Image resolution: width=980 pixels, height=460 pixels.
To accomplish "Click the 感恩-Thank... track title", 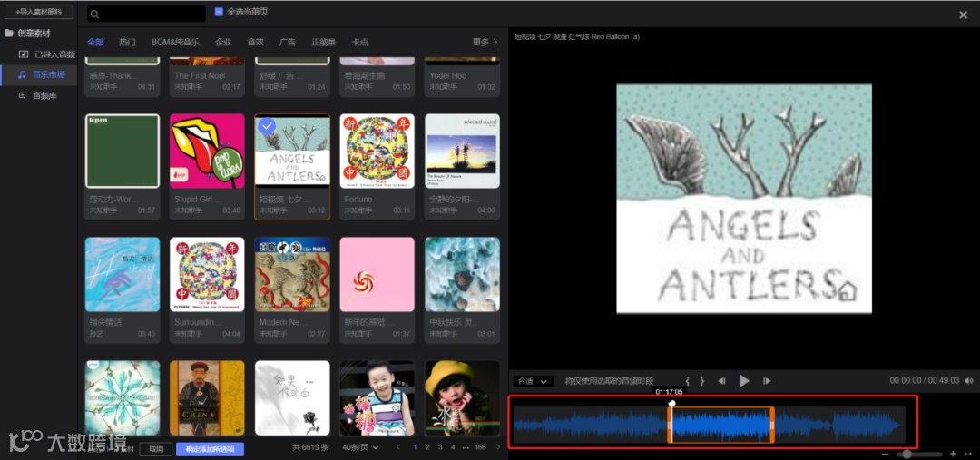I will pyautogui.click(x=113, y=75).
